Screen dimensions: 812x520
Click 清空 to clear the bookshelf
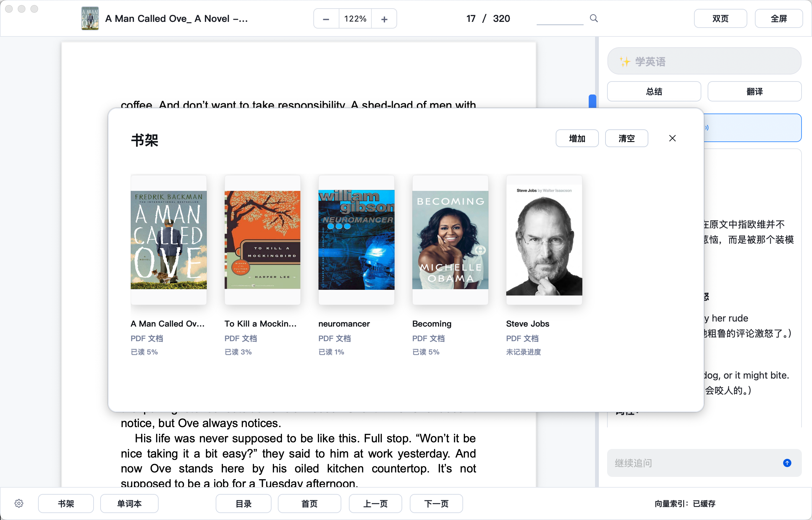[626, 139]
